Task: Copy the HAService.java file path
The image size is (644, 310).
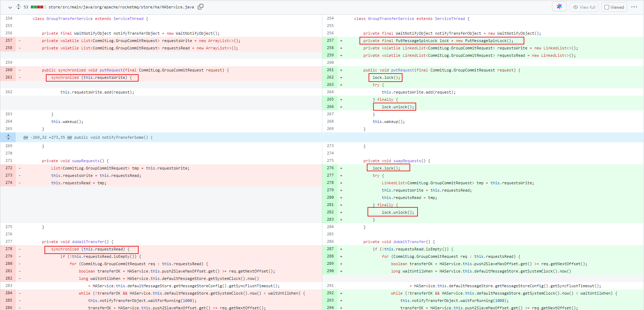Action: 201,7
